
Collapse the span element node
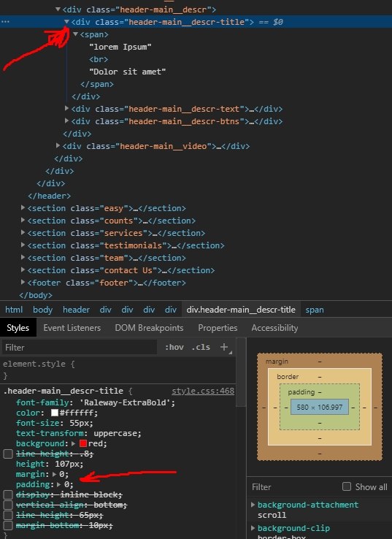click(75, 34)
